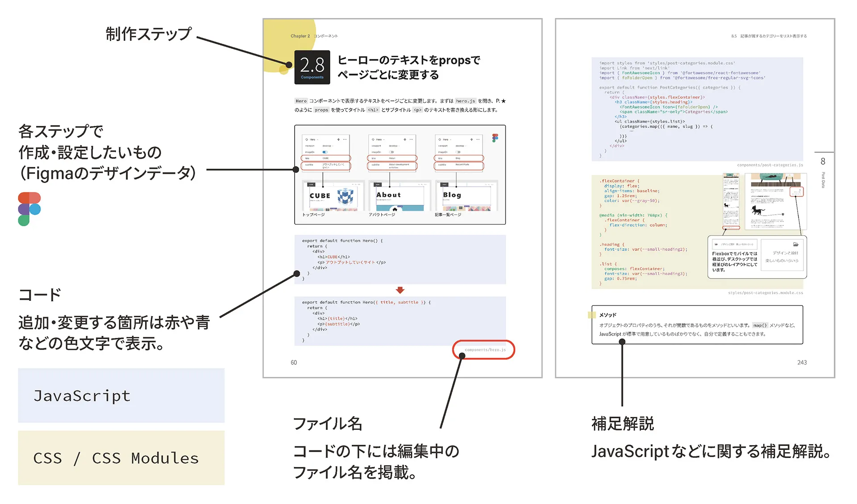Click the small Figma logo in design panel
The height and width of the screenshot is (504, 857).
(x=495, y=138)
